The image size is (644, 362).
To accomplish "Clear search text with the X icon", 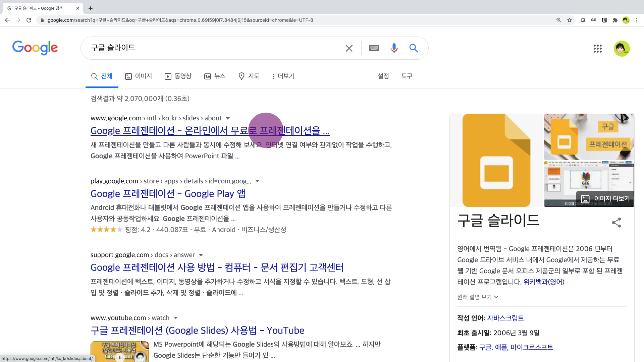I will [349, 48].
